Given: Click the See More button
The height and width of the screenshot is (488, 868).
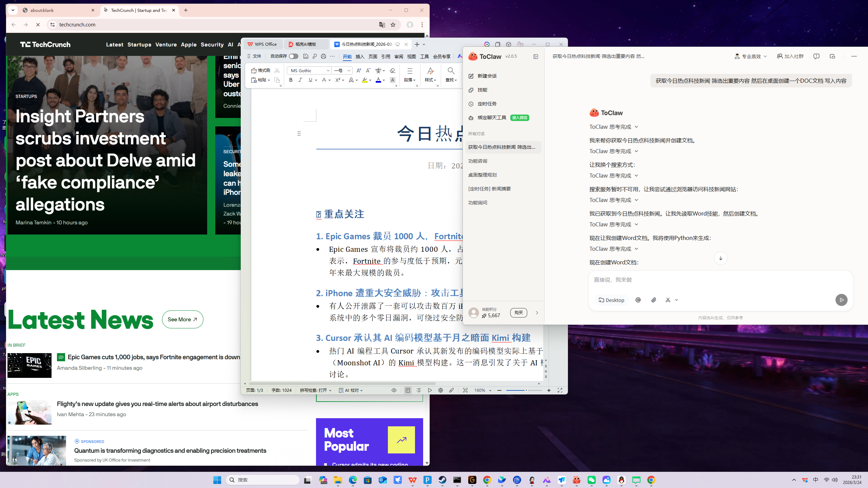Looking at the screenshot, I should click(x=182, y=319).
